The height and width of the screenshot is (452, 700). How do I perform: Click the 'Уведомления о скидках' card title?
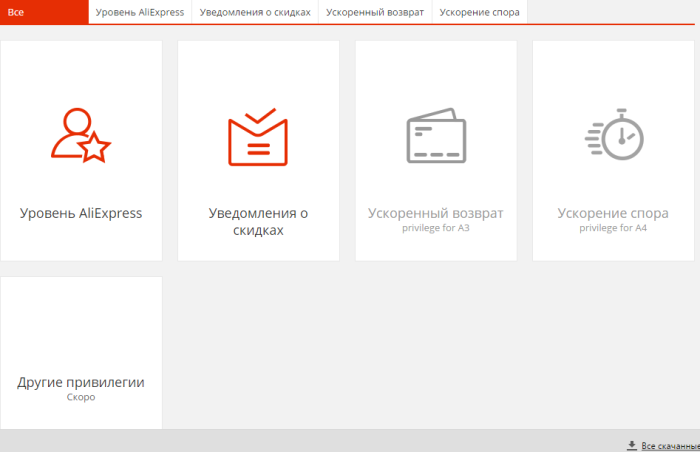pos(258,222)
